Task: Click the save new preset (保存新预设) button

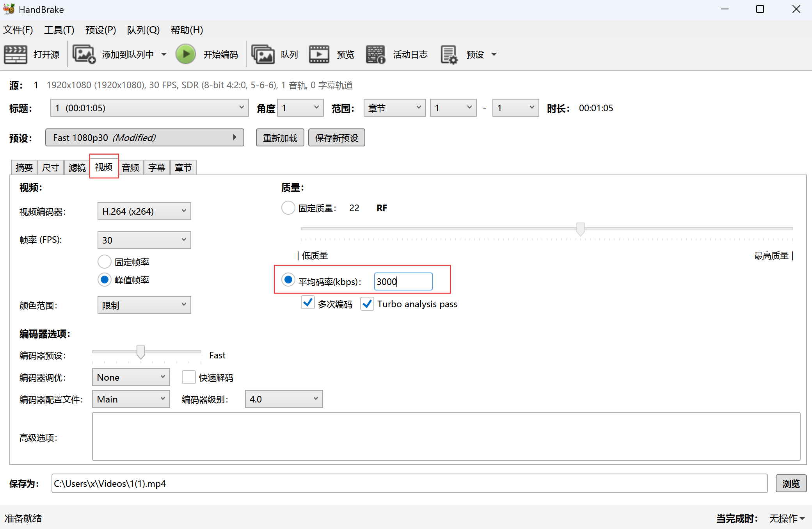Action: click(x=336, y=138)
